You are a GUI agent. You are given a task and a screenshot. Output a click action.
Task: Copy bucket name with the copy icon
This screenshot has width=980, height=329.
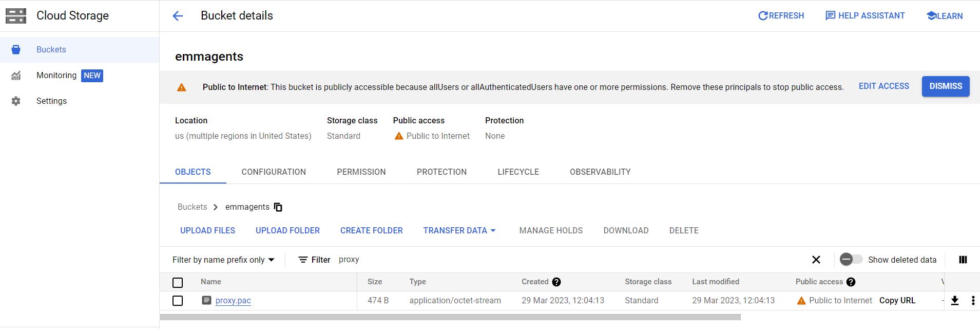278,207
